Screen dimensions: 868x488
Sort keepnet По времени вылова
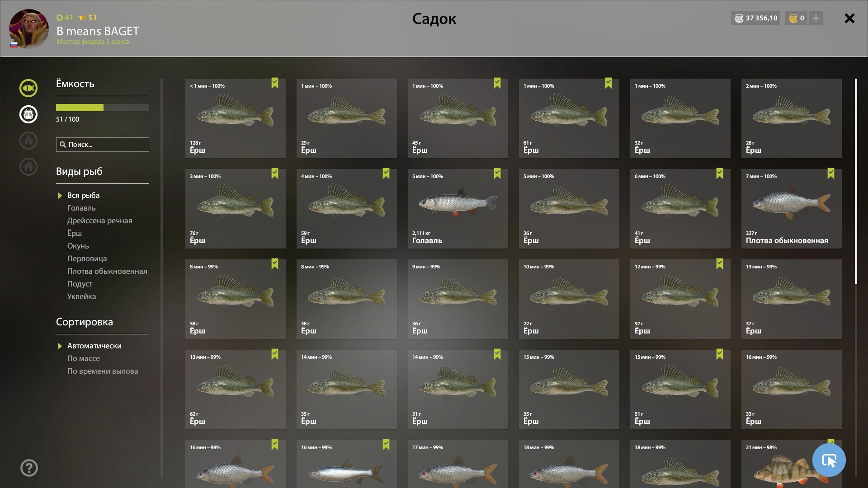(x=103, y=371)
